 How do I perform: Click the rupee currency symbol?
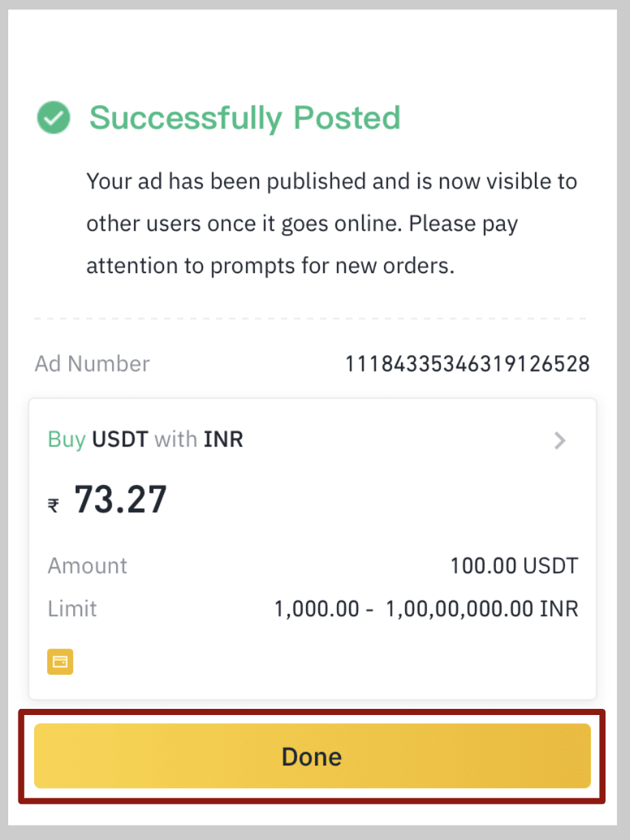(x=53, y=505)
